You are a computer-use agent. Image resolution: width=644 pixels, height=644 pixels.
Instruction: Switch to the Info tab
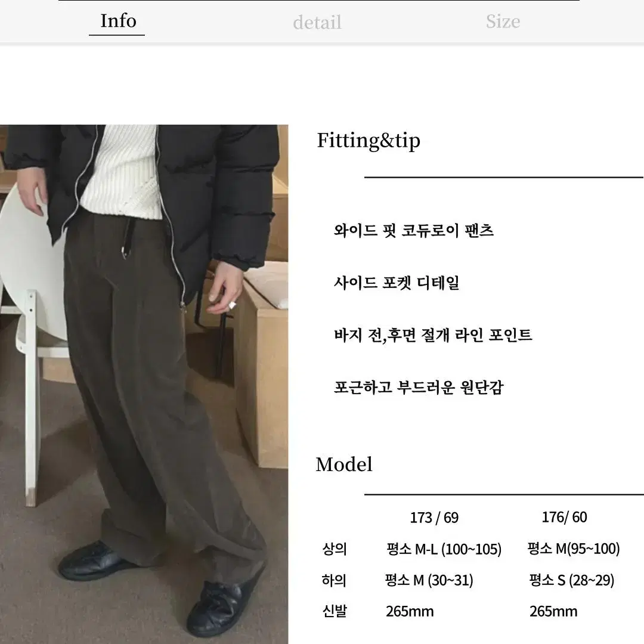(x=118, y=21)
